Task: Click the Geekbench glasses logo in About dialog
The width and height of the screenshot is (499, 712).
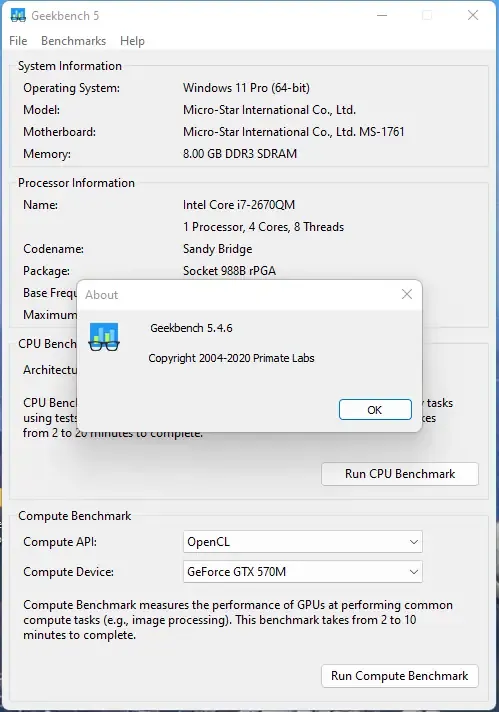Action: 104,336
